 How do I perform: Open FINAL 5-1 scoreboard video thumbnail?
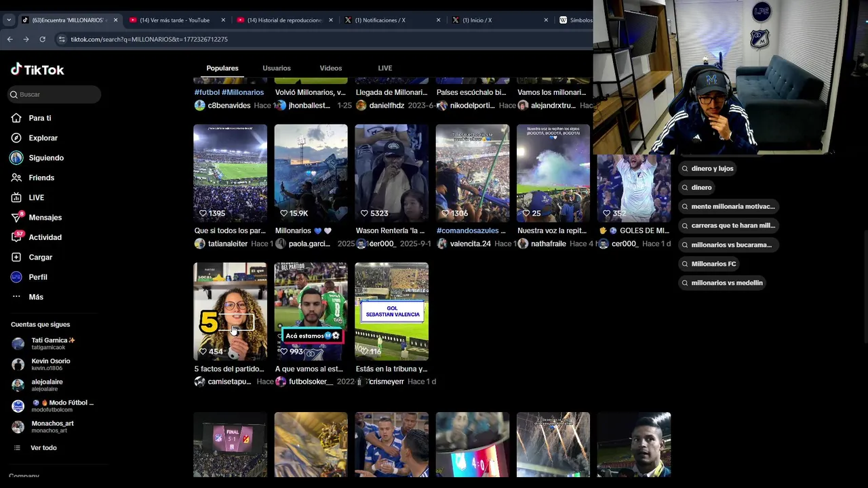click(230, 444)
